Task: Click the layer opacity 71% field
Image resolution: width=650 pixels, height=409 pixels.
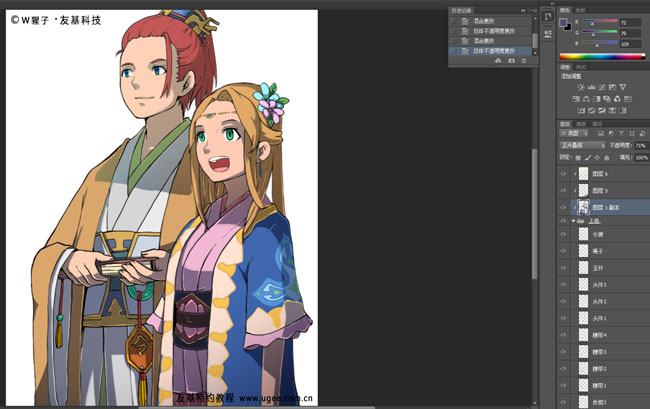Action: coord(641,145)
